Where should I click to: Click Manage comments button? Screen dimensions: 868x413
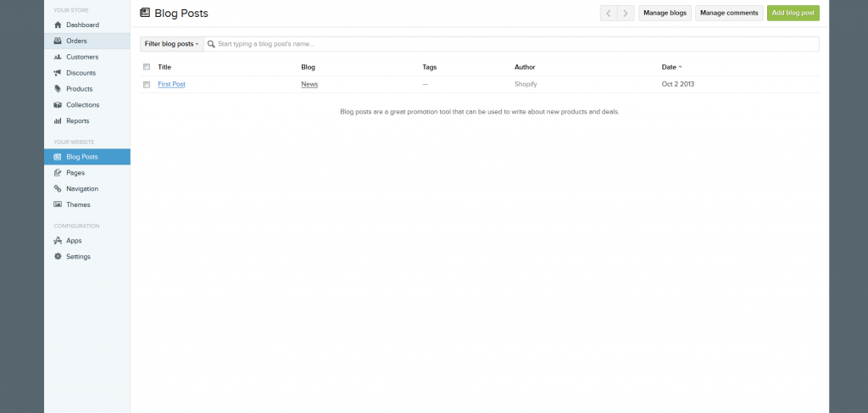[x=729, y=14]
